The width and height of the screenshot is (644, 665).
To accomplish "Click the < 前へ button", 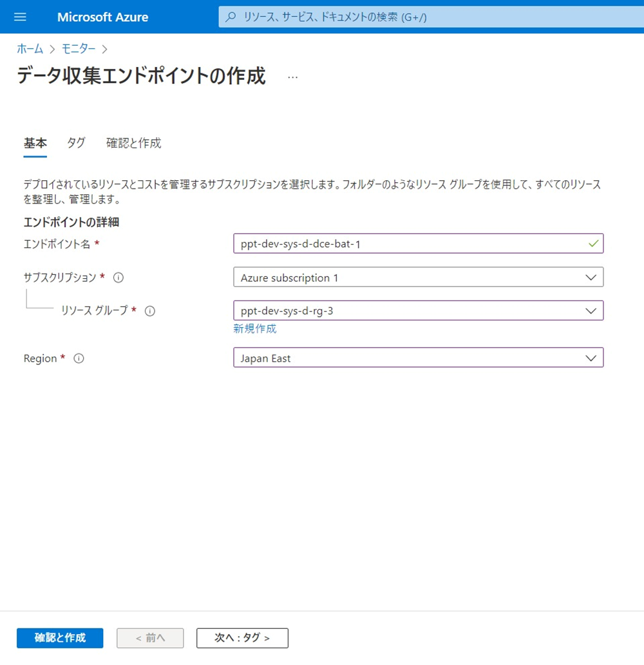I will [x=150, y=638].
